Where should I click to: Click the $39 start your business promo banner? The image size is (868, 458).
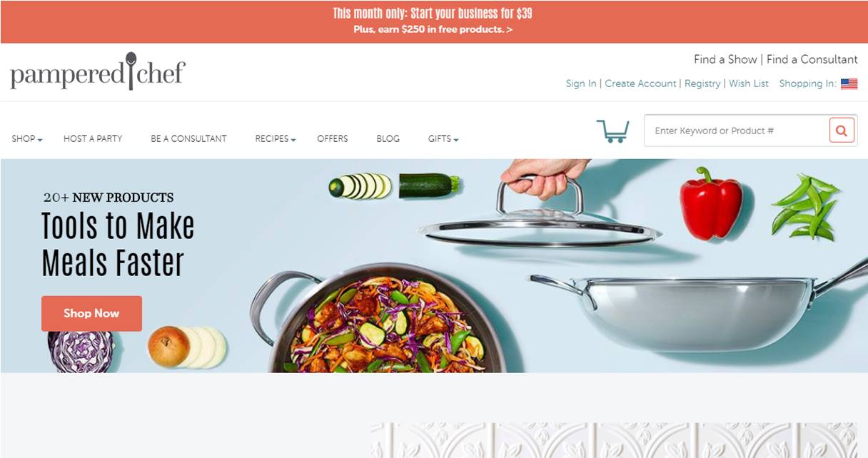[434, 21]
